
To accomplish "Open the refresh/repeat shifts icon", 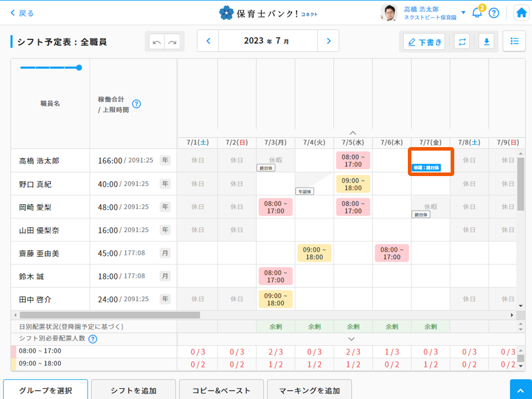I will tap(462, 41).
